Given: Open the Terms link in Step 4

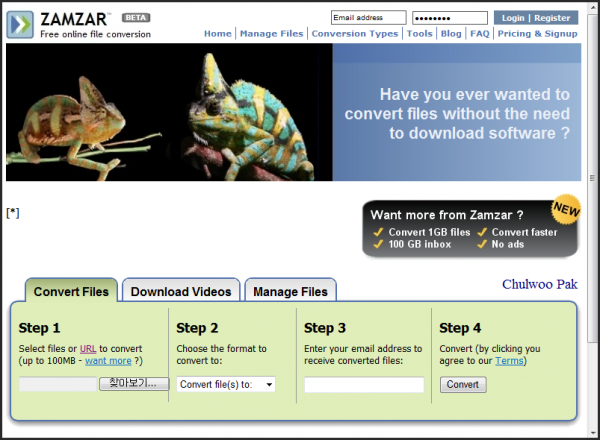Looking at the screenshot, I should tap(511, 359).
